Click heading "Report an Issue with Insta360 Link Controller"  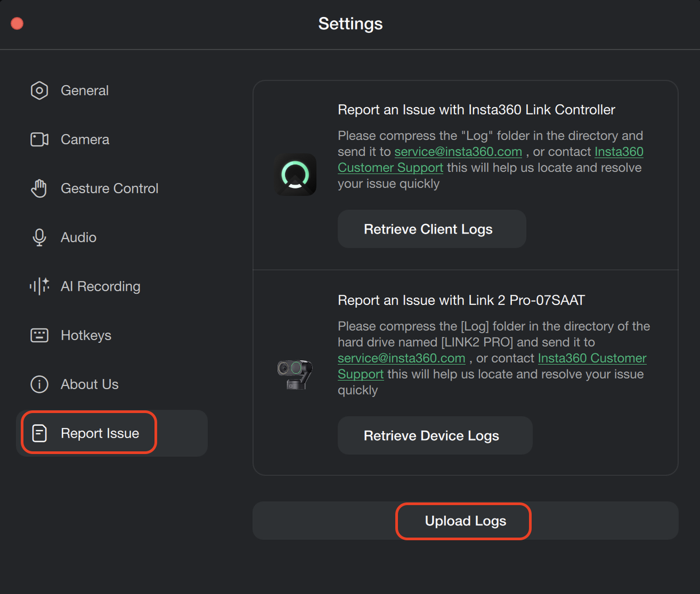(x=476, y=110)
